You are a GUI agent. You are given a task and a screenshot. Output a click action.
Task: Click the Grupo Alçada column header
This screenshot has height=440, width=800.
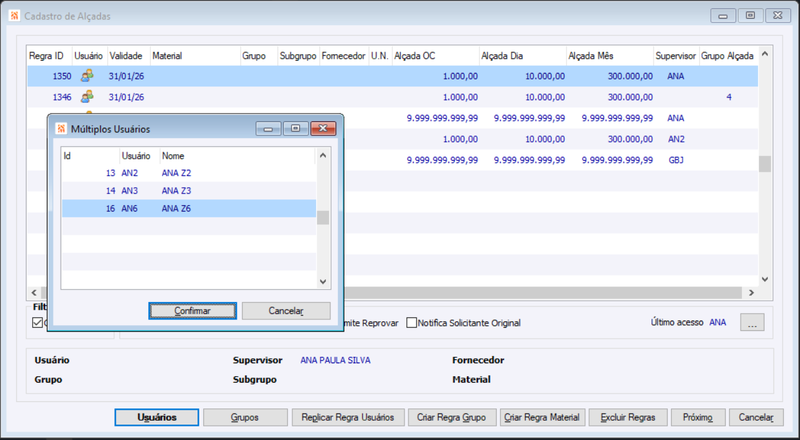coord(728,56)
